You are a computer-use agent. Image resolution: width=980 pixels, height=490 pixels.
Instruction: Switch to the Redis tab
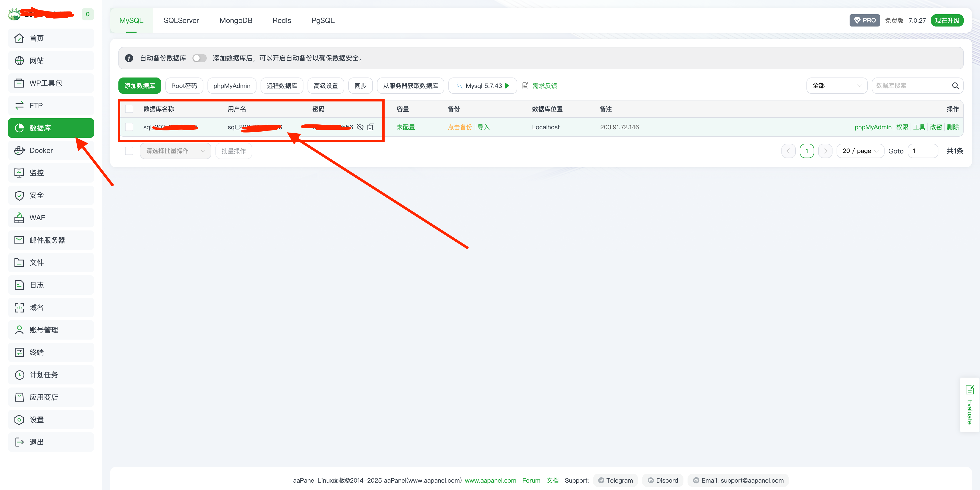281,21
